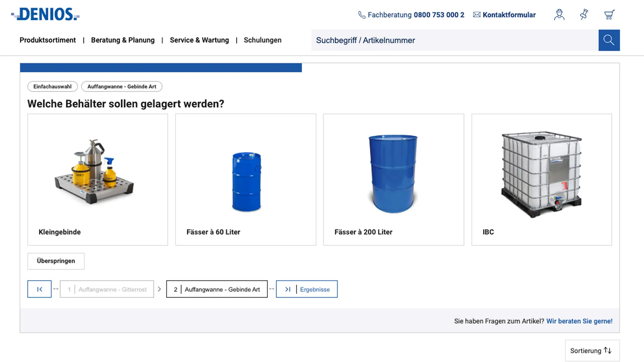
Task: Click the phone icon next to Fachberatung
Action: point(361,14)
